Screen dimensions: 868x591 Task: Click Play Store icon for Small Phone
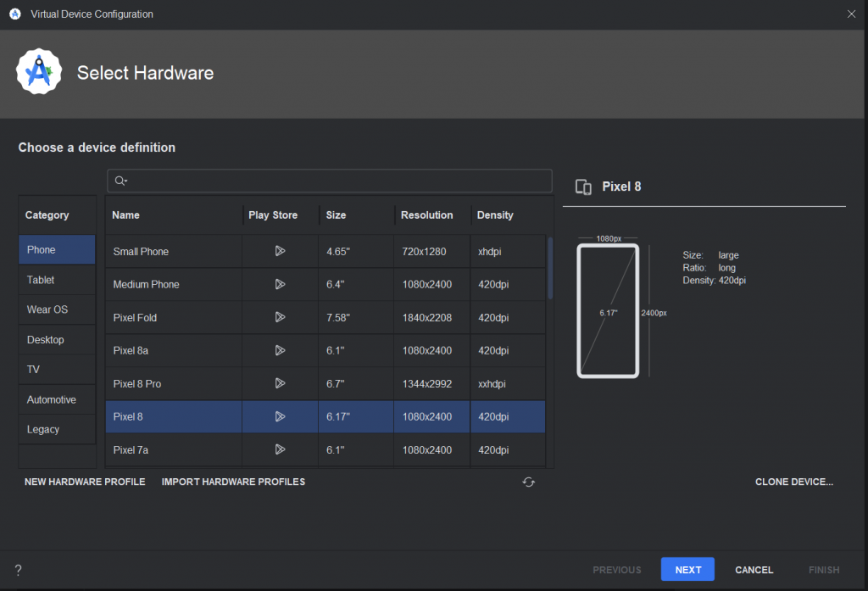tap(280, 251)
